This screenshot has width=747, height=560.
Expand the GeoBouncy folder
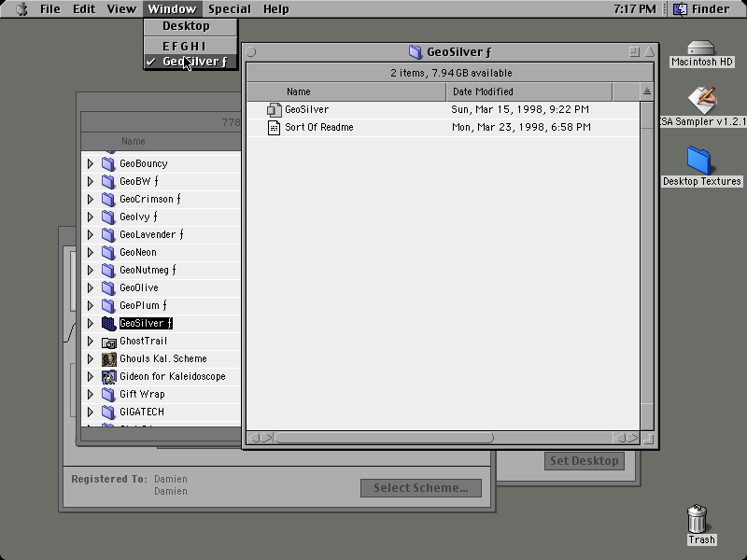(x=90, y=164)
